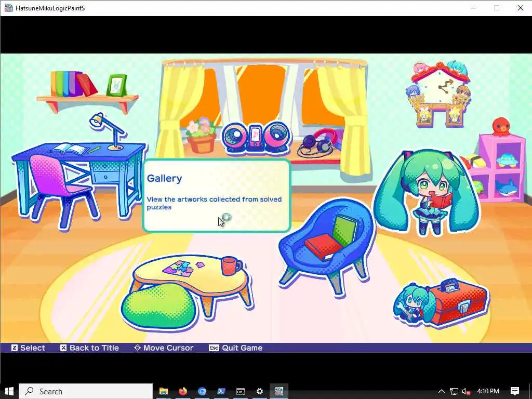The height and width of the screenshot is (399, 532).
Task: Click the red mug on the table
Action: 231,266
